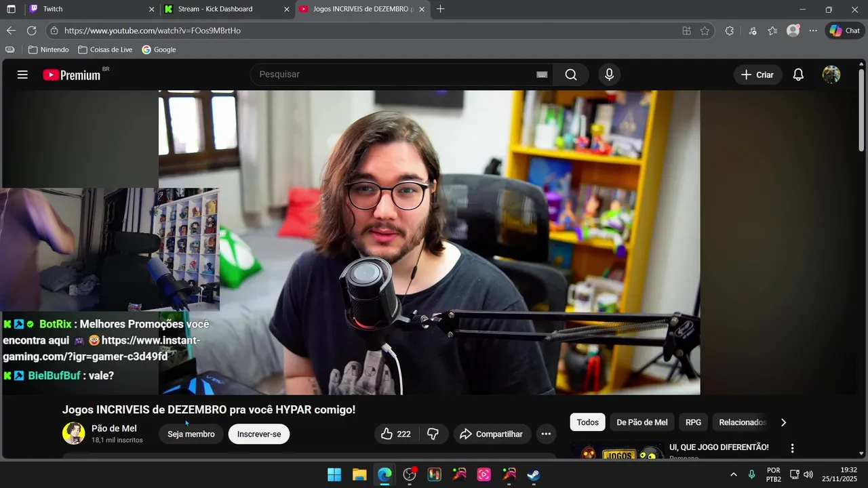Open Edge settings and more menu

(x=813, y=30)
